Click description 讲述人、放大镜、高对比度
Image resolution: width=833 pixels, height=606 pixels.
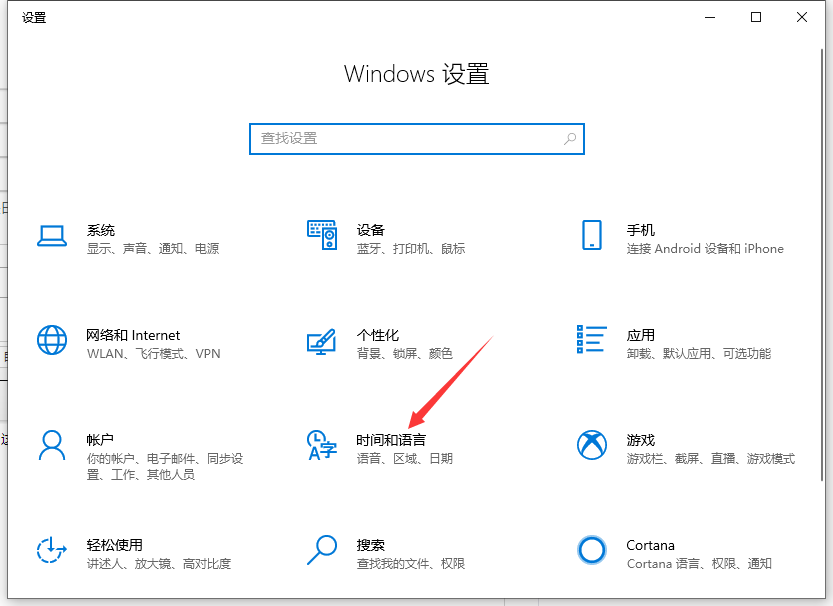tap(159, 564)
